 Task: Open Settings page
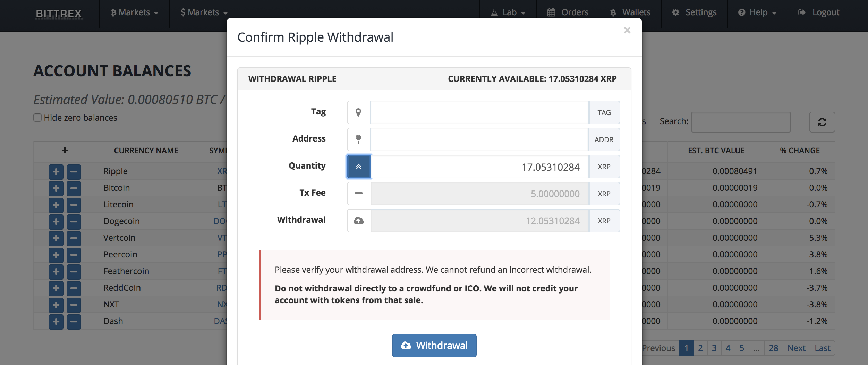click(694, 12)
